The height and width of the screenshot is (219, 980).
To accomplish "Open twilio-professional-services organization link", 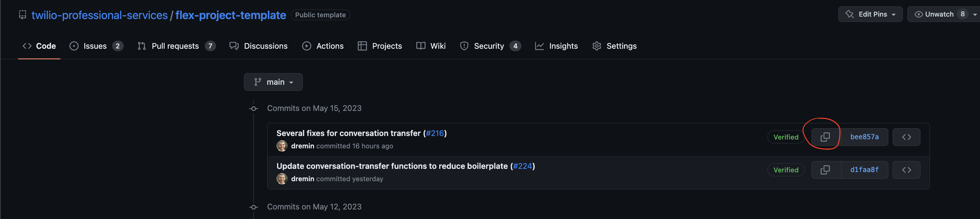I will 100,15.
